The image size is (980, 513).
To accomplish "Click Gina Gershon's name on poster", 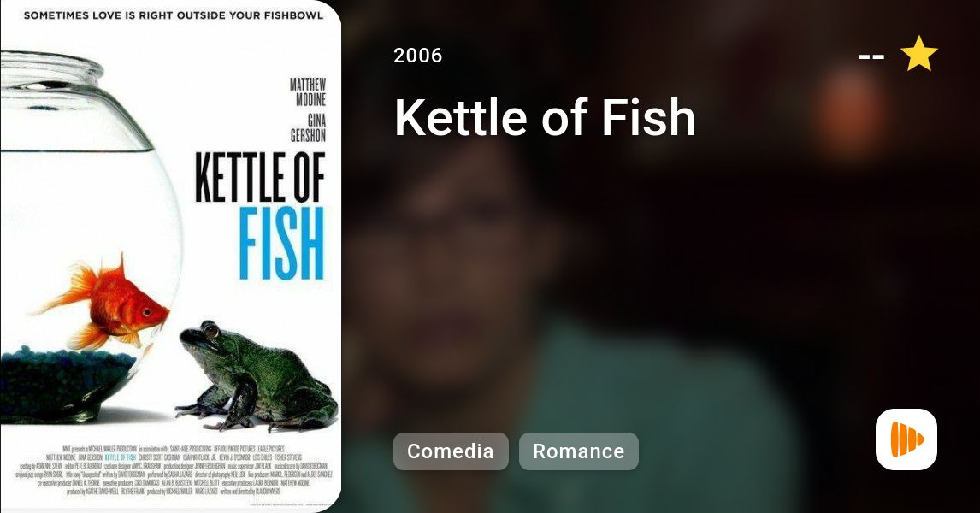I will [x=309, y=127].
